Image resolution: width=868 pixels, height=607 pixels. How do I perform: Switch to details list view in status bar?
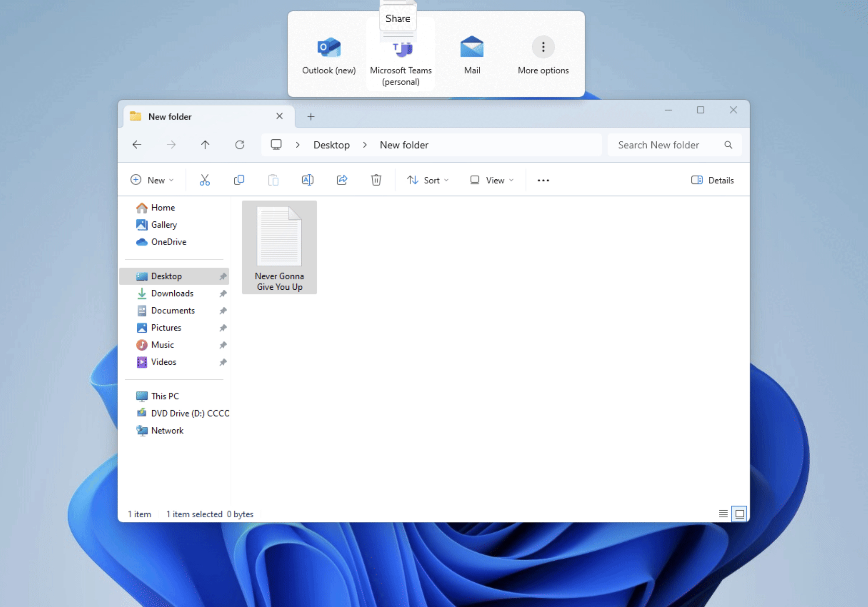click(723, 513)
